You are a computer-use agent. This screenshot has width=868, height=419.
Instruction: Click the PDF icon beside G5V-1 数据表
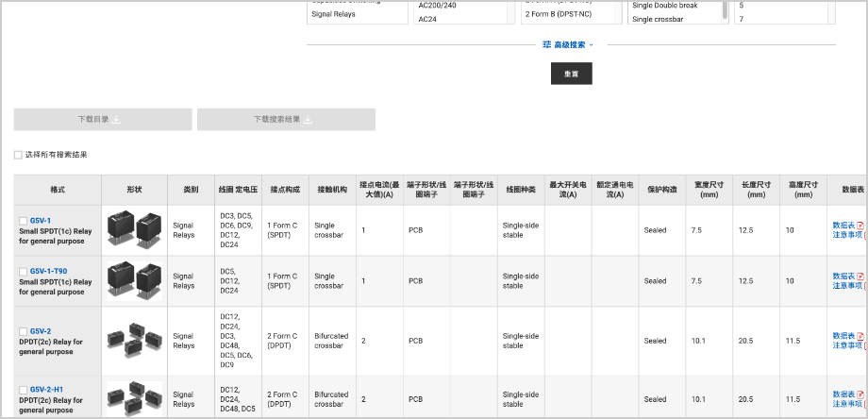click(860, 225)
